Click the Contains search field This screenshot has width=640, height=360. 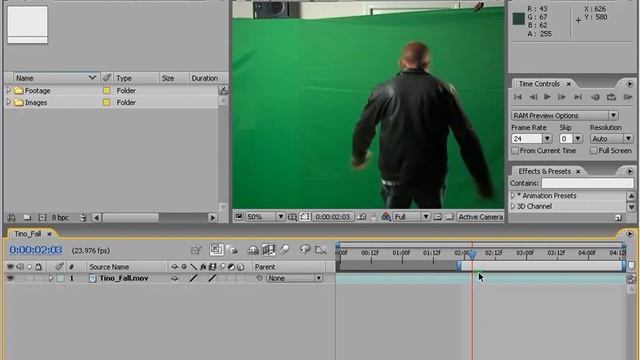pyautogui.click(x=587, y=183)
